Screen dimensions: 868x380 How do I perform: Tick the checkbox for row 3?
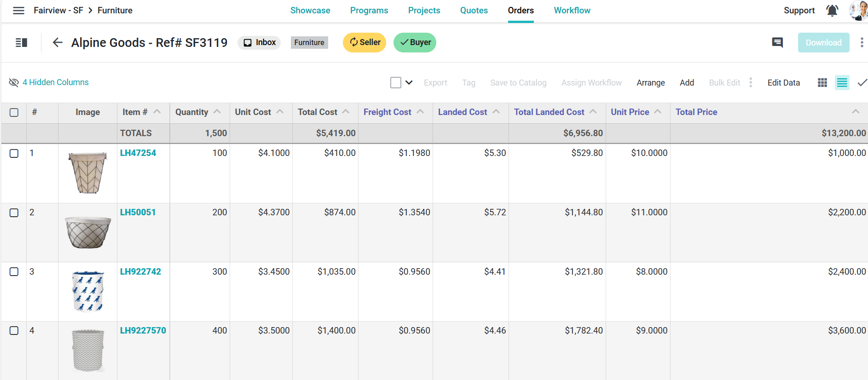pos(14,272)
